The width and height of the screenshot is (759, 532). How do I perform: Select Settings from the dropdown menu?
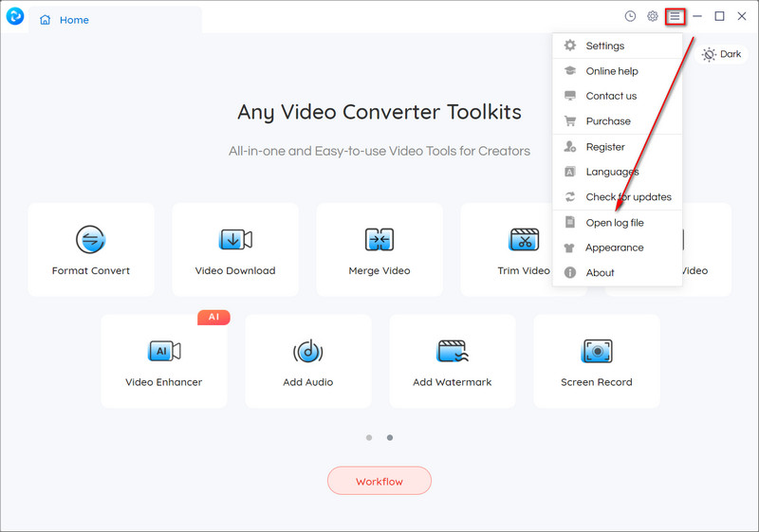coord(618,46)
